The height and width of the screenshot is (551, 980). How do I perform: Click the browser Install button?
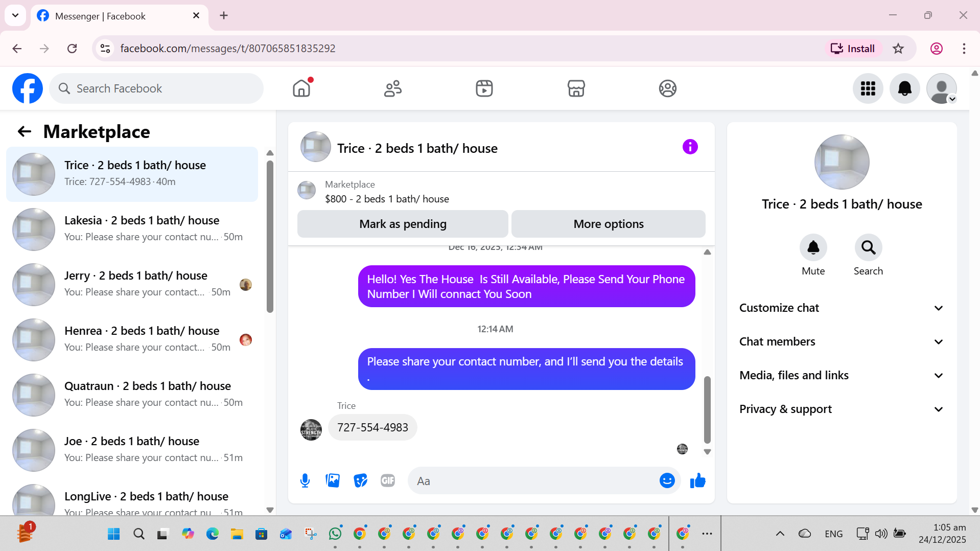[853, 49]
